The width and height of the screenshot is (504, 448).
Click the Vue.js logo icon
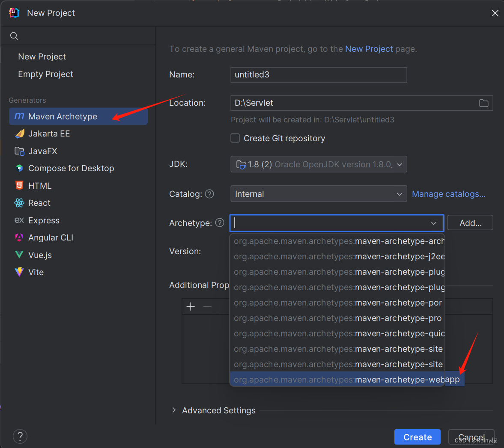pos(19,255)
